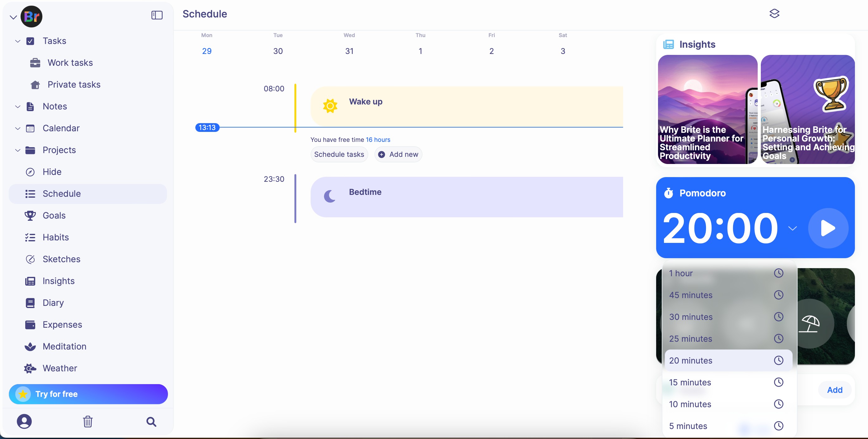Open the layers icon in the Schedule header
Screen dimensions: 868x439
774,13
